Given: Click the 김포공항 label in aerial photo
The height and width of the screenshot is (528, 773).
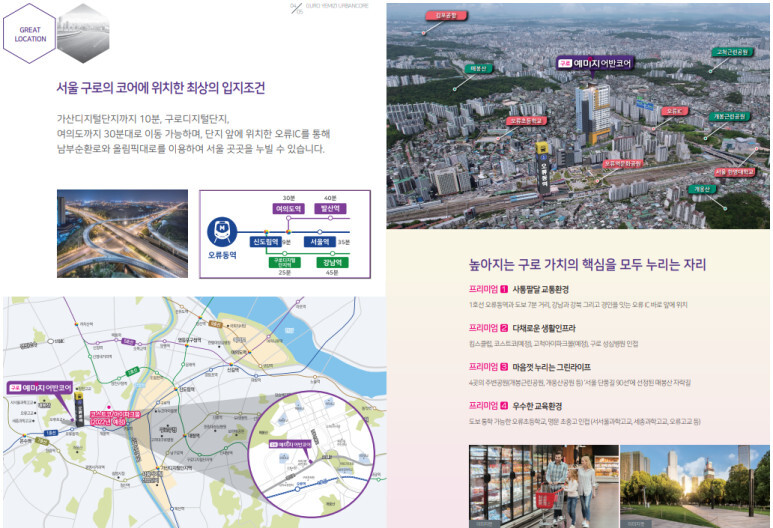Looking at the screenshot, I should coord(446,15).
